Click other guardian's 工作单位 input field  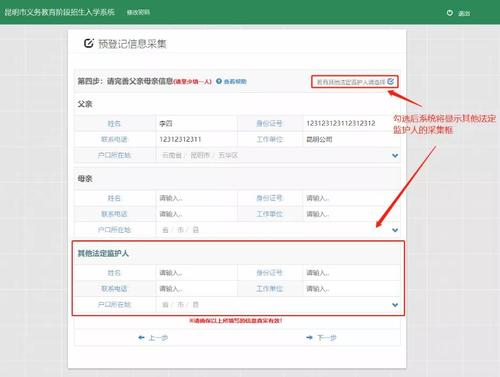tap(352, 289)
